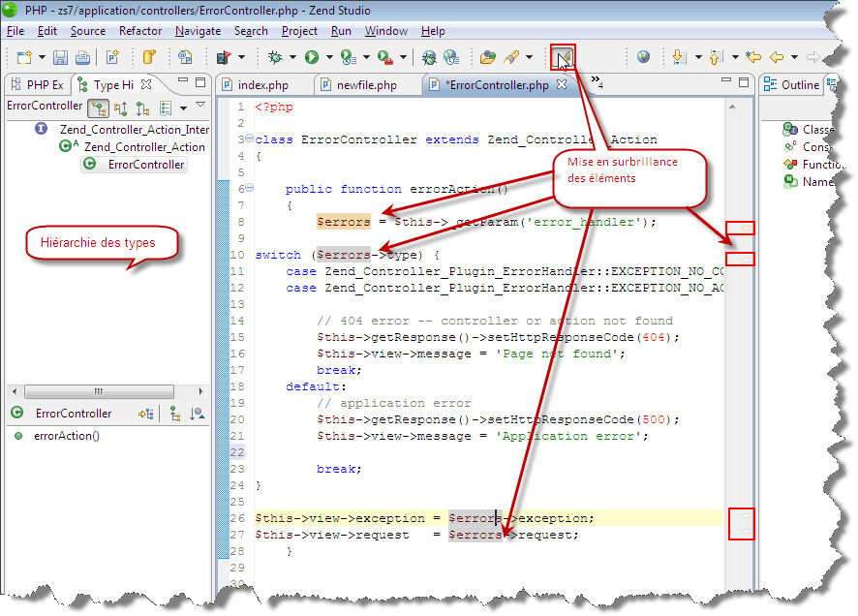The image size is (858, 616).
Task: Click the green Run button icon
Action: 312,58
